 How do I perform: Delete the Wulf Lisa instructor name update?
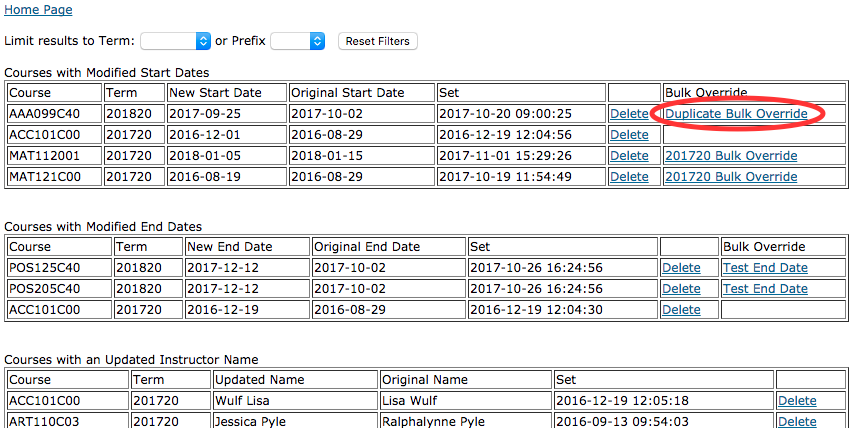click(797, 401)
